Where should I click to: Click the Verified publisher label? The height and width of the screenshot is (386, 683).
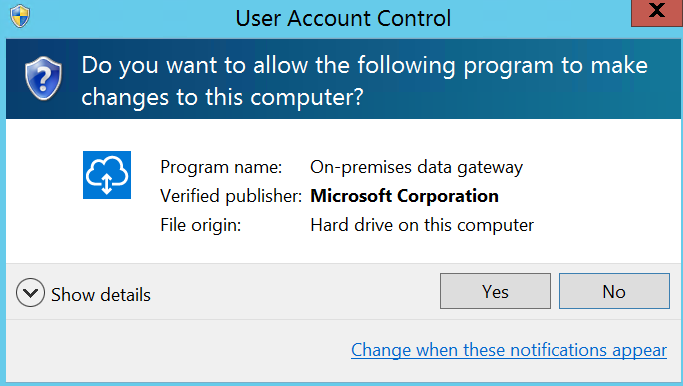pos(231,196)
